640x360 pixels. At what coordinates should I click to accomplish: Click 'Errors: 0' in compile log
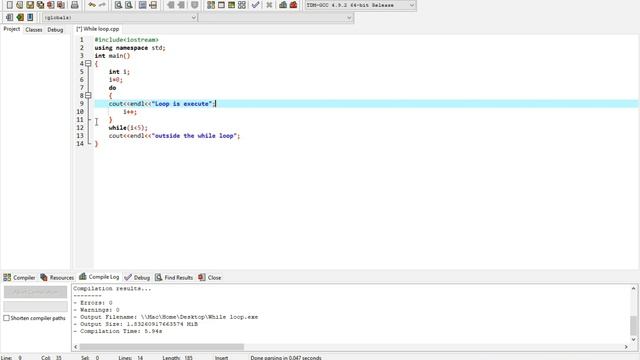93,302
